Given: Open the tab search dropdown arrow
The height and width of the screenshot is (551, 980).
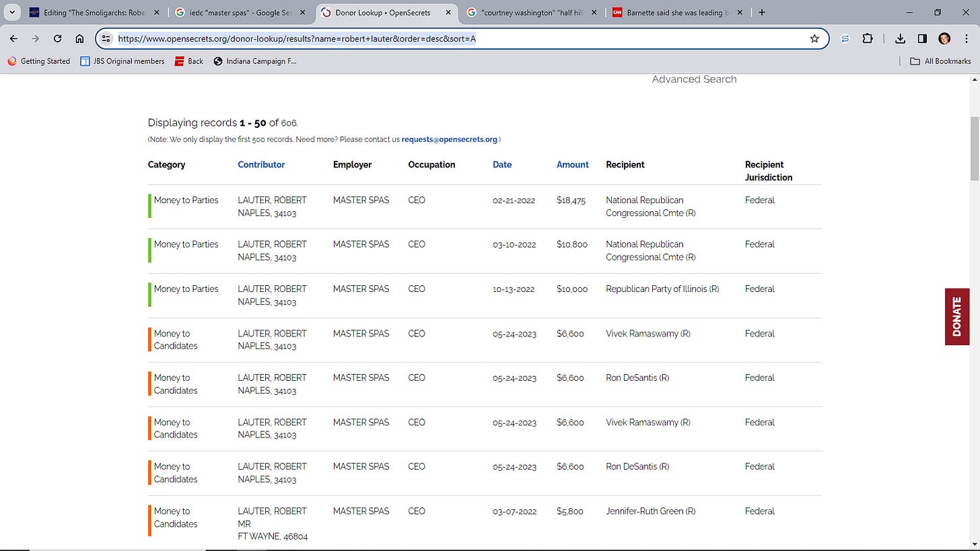Looking at the screenshot, I should coord(12,12).
